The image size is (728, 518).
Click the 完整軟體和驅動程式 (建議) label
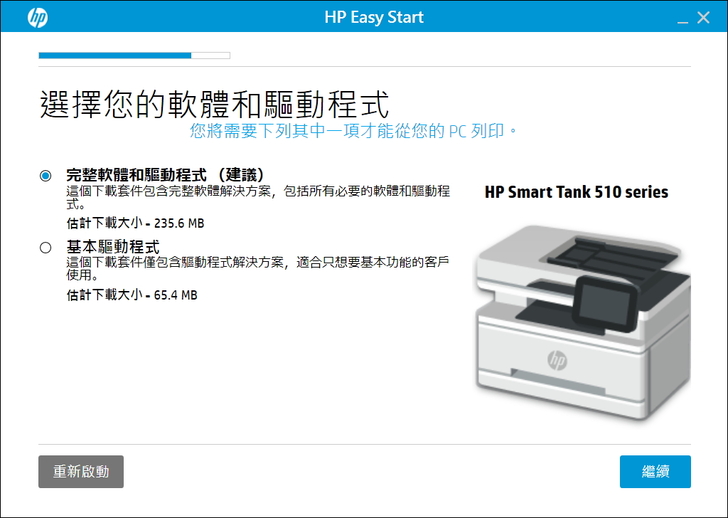click(x=166, y=175)
